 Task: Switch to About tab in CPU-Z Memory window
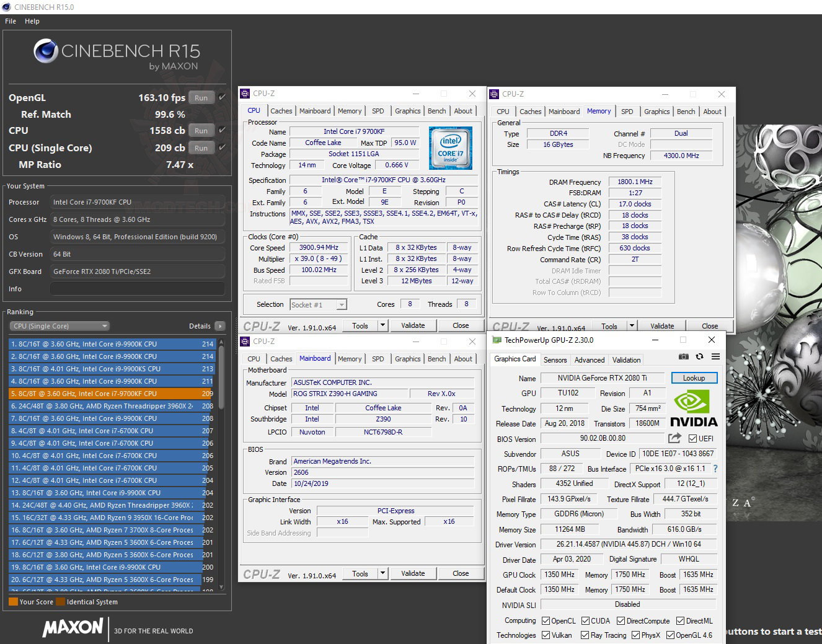coord(712,112)
